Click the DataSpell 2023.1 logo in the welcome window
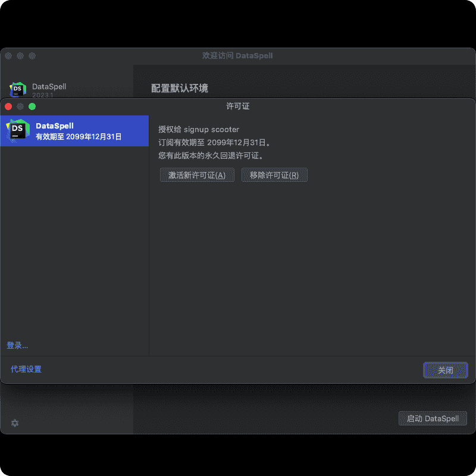This screenshot has height=476, width=476. coord(18,90)
